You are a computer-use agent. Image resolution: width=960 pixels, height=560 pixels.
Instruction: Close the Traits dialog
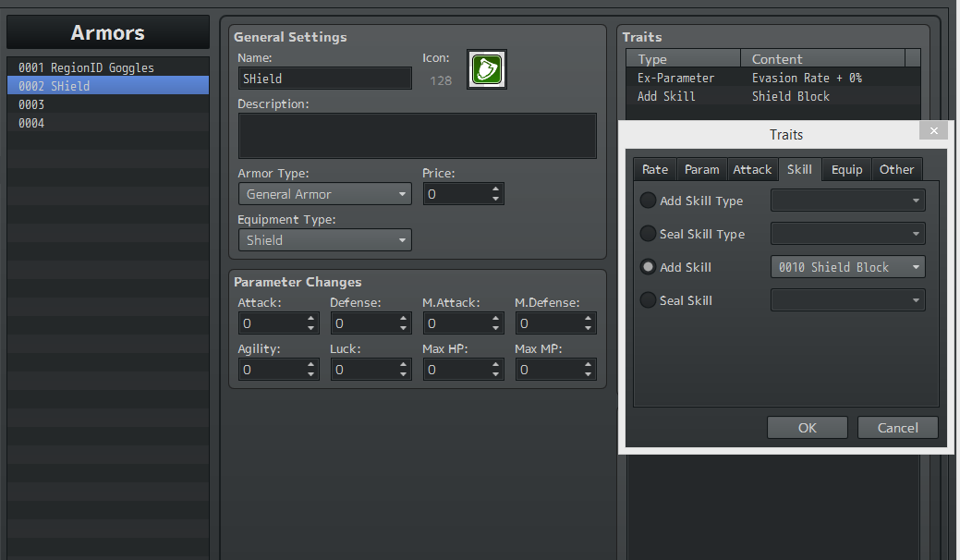click(934, 130)
